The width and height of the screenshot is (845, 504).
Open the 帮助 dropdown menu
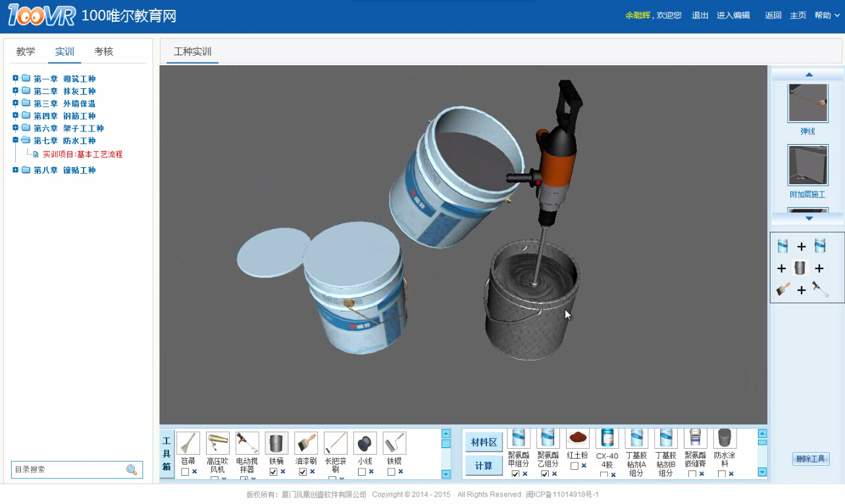(827, 16)
